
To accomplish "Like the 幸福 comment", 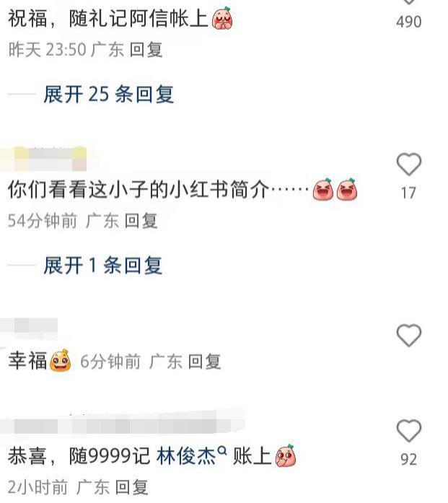I will point(408,336).
